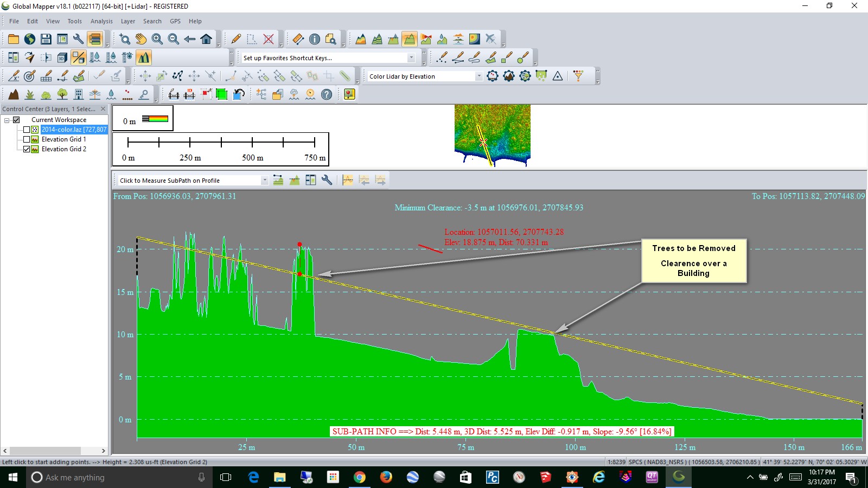Image resolution: width=868 pixels, height=488 pixels.
Task: Select the create area feature pencil tool
Action: point(491,57)
